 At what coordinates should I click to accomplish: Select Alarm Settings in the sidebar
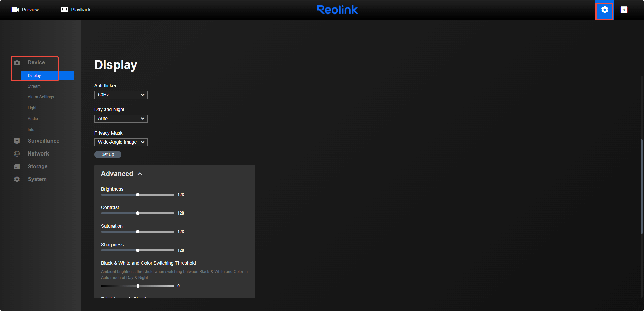coord(40,97)
